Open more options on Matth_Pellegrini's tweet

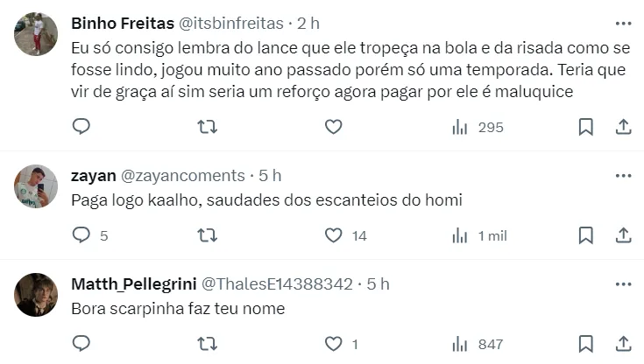623,283
